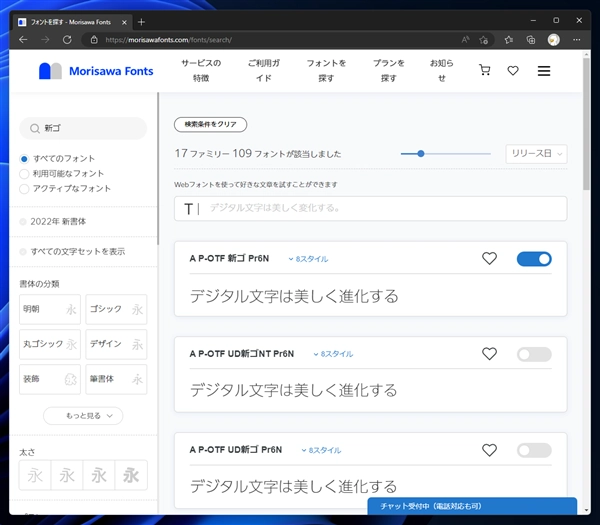Open favorites heart icon in header
This screenshot has height=525, width=600.
(513, 70)
